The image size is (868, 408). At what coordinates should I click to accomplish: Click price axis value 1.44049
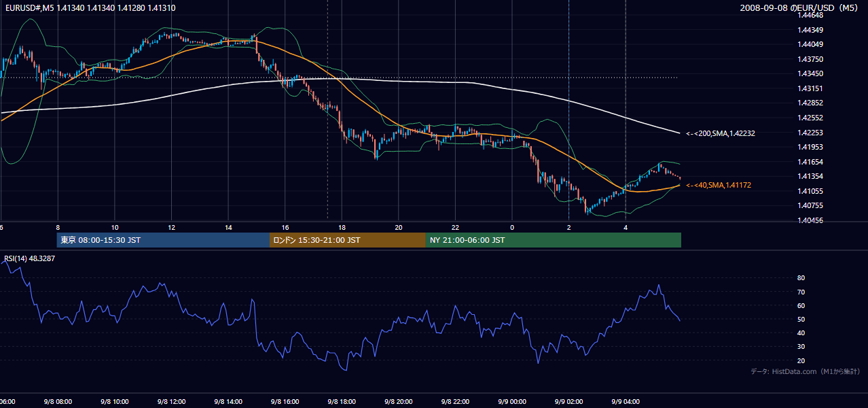pos(811,44)
